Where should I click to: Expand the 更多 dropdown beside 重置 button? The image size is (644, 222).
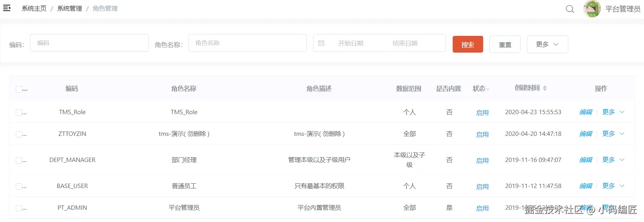click(547, 44)
